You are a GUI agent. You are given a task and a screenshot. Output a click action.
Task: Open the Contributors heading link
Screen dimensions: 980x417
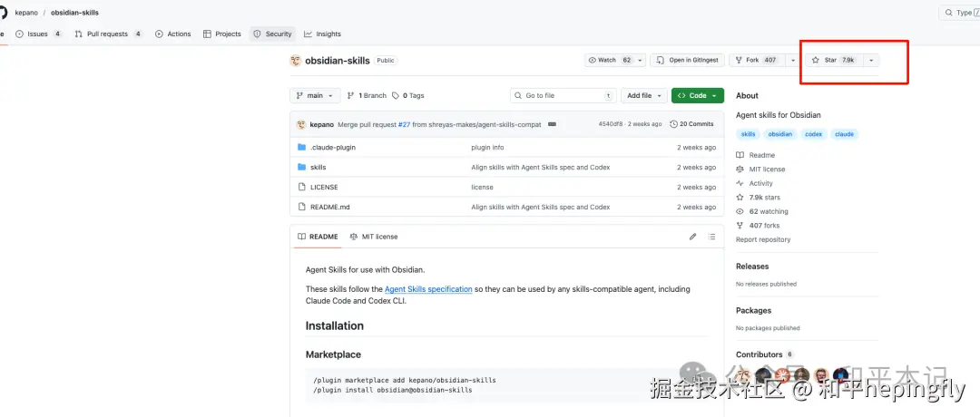click(765, 354)
